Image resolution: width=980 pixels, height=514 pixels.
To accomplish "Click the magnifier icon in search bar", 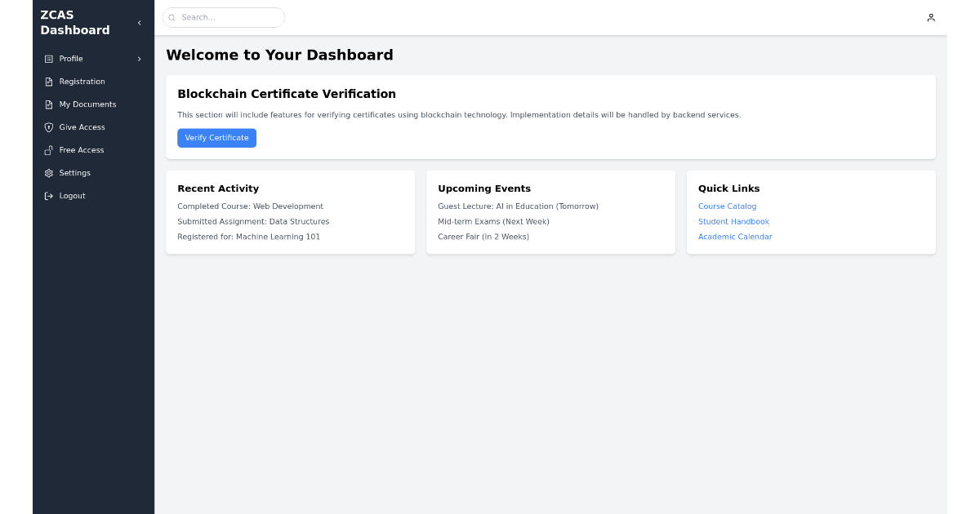I will click(x=171, y=17).
